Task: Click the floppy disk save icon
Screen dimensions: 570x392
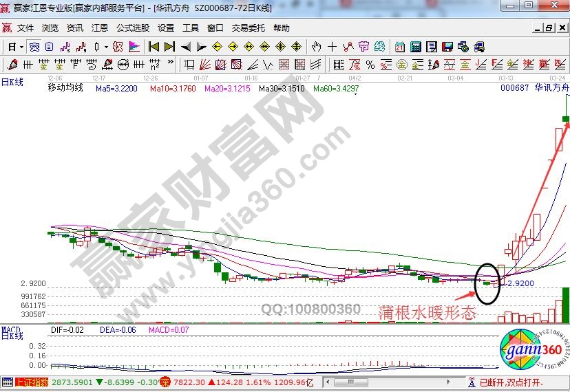Action: coord(447,47)
